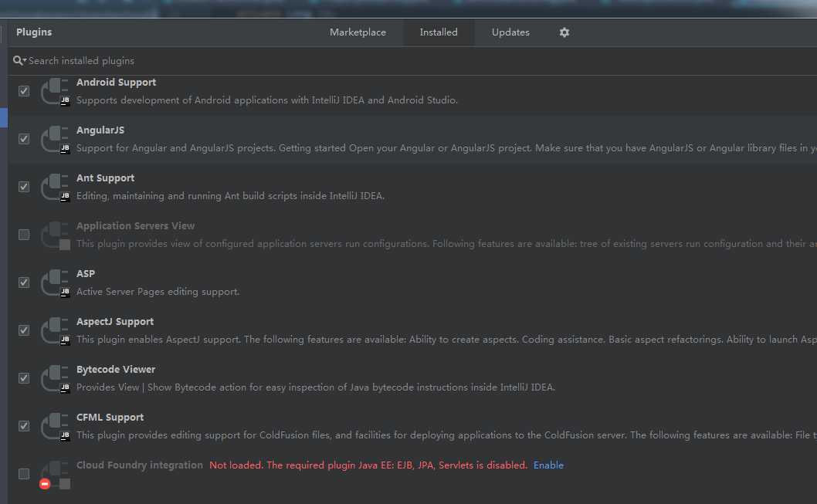Click the CFML Support plugin icon
The width and height of the screenshot is (817, 504).
click(56, 427)
